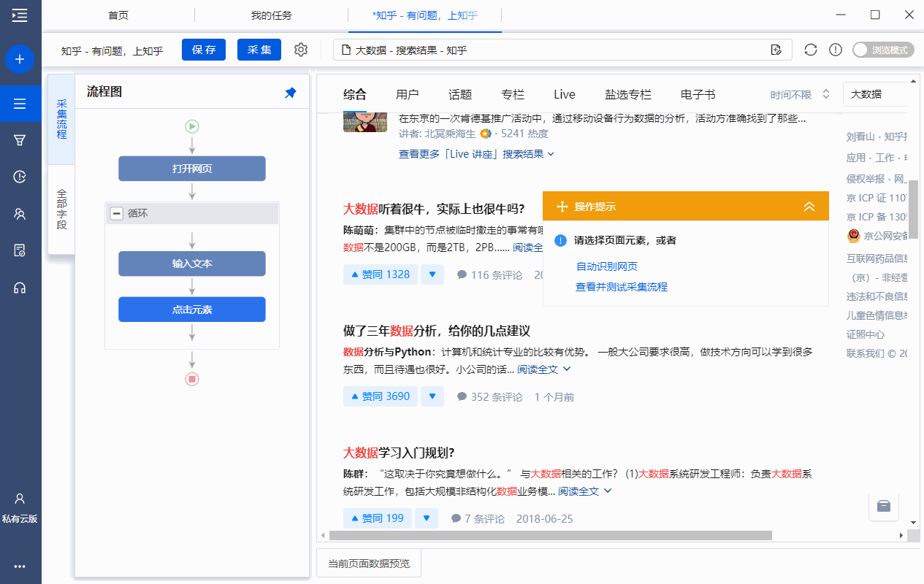Expand 查看更多 Live 讲座 搜索结果
The height and width of the screenshot is (584, 924).
click(476, 154)
